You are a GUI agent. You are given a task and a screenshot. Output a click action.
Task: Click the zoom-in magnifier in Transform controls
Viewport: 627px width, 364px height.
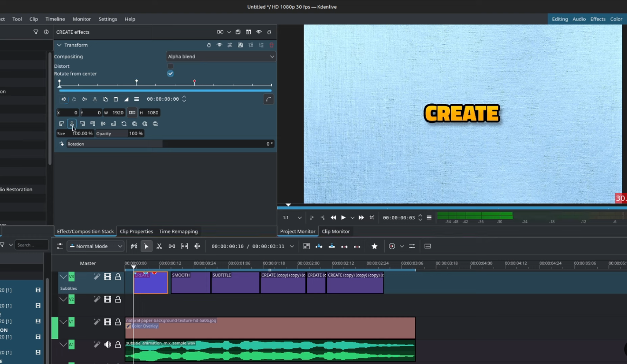point(134,124)
